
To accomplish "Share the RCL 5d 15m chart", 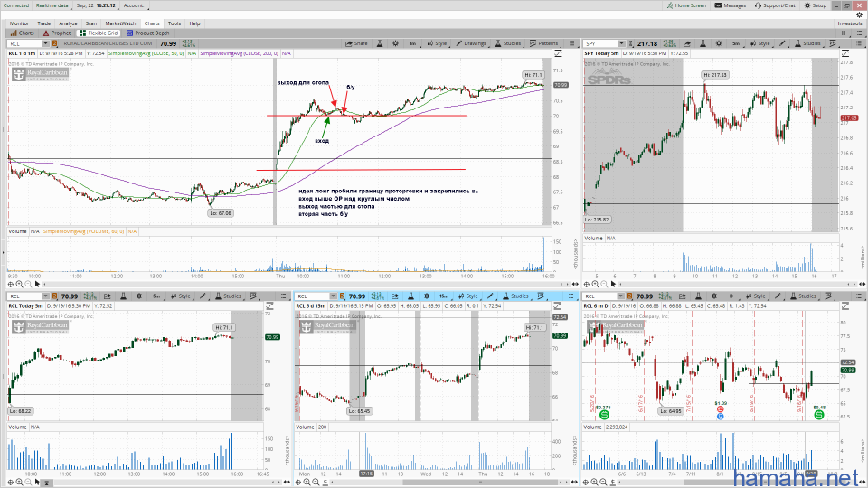I will [395, 296].
